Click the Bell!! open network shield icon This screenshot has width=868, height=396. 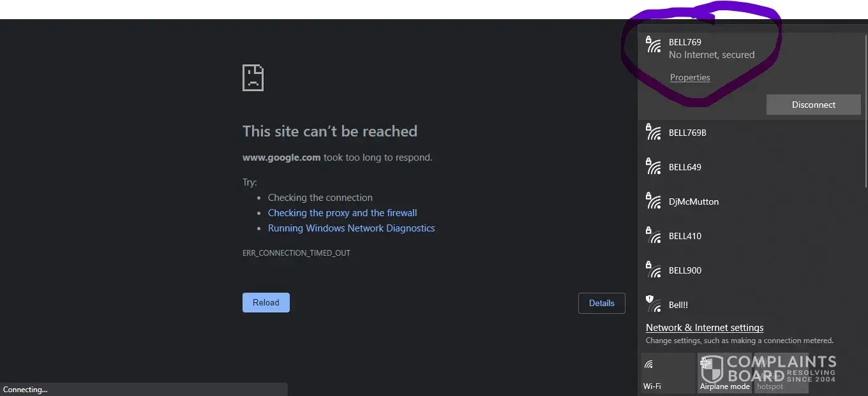(653, 304)
